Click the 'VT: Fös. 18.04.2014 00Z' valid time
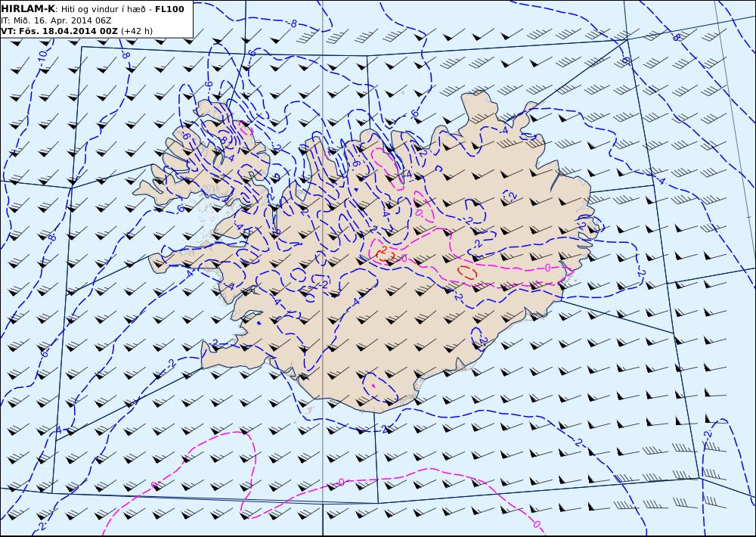 click(x=59, y=31)
